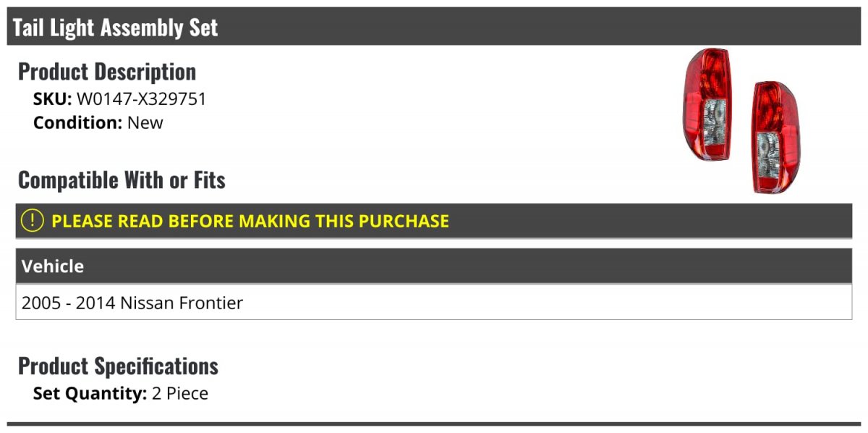Click the yellow warning exclamation icon
This screenshot has width=868, height=433.
click(x=33, y=221)
